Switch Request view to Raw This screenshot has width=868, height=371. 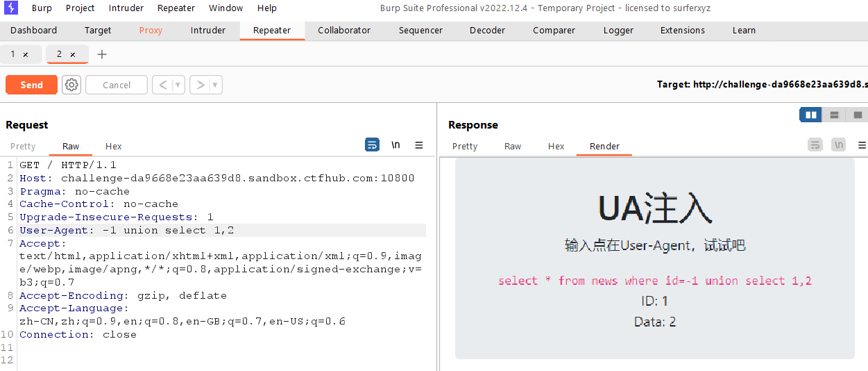pos(71,146)
